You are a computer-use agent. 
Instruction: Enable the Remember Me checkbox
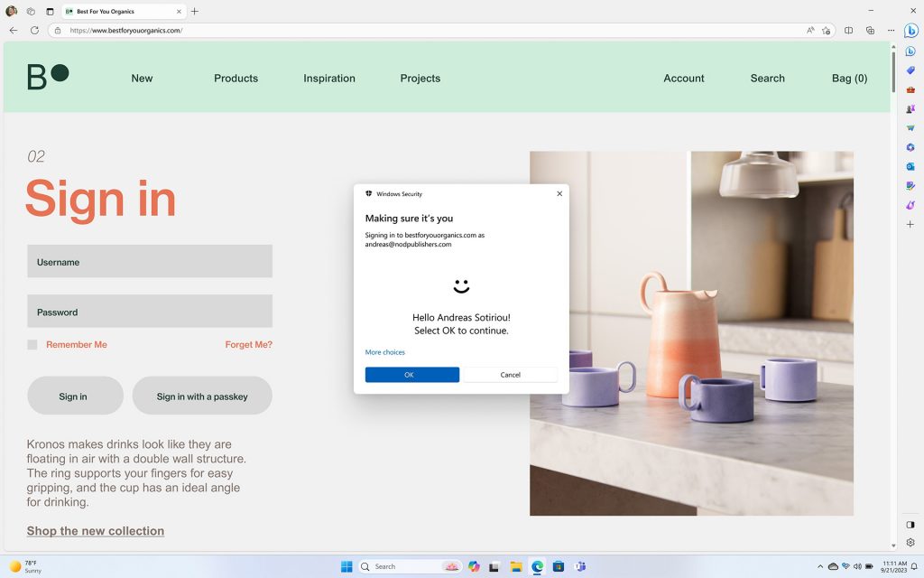[32, 344]
